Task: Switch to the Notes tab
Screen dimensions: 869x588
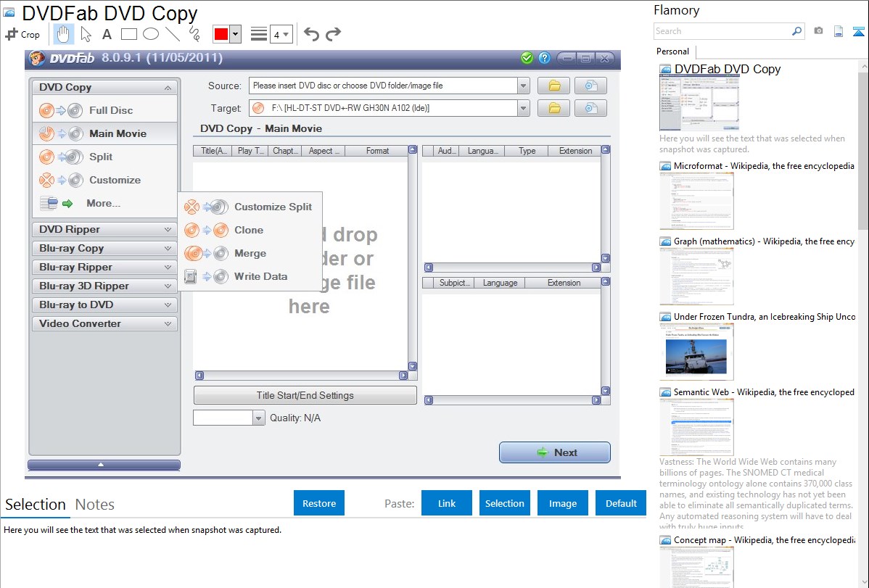Action: (x=95, y=505)
